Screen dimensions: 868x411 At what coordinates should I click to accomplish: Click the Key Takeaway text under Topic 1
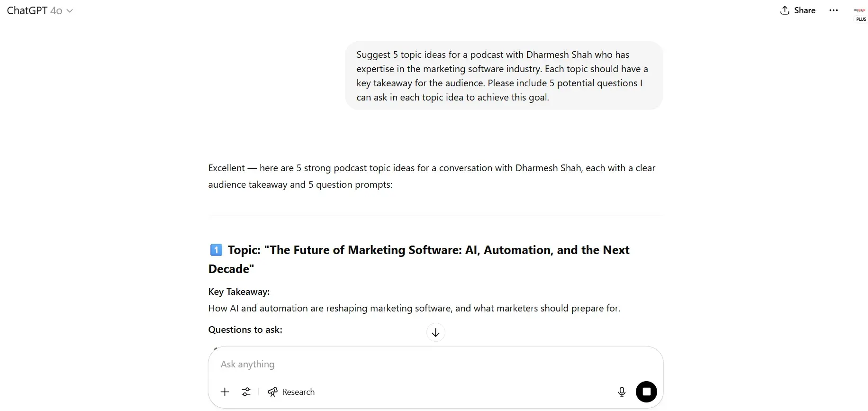[x=239, y=292]
